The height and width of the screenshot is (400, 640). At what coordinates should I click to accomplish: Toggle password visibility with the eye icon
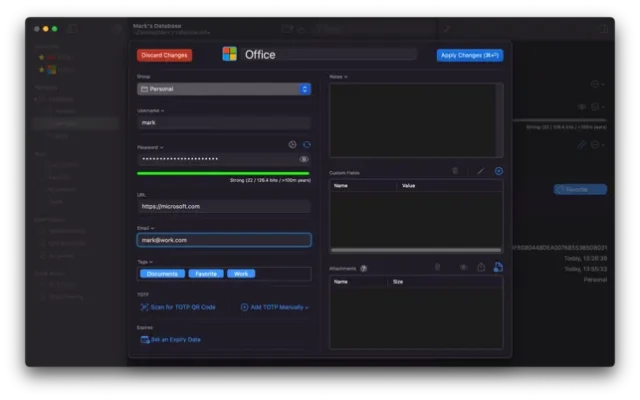[303, 159]
